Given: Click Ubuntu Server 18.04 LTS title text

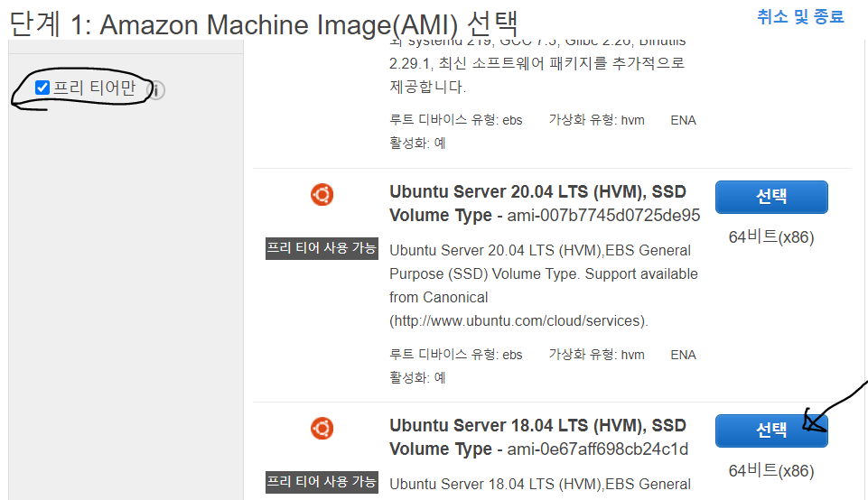Looking at the screenshot, I should pos(537,437).
